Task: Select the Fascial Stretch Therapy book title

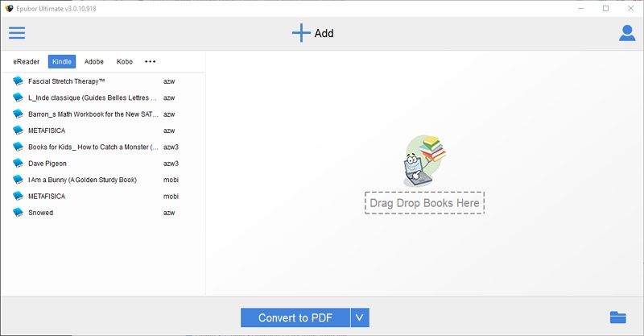Action: tap(67, 81)
